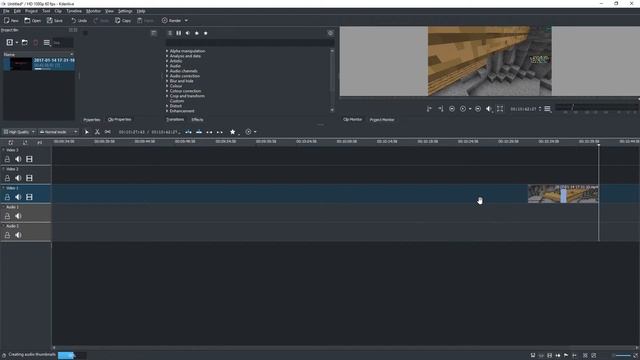Click the Set Zone Out icon in monitor
Viewport: 640px width, 360px height.
point(440,109)
